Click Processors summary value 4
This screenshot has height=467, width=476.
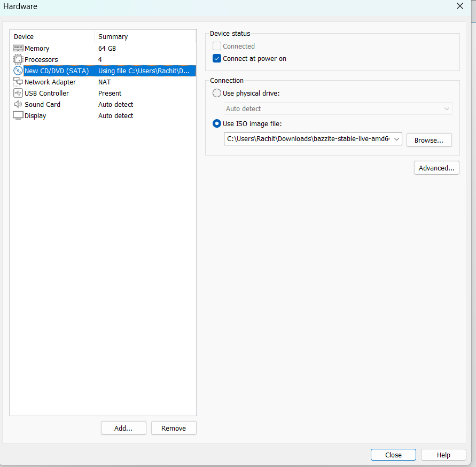[100, 59]
